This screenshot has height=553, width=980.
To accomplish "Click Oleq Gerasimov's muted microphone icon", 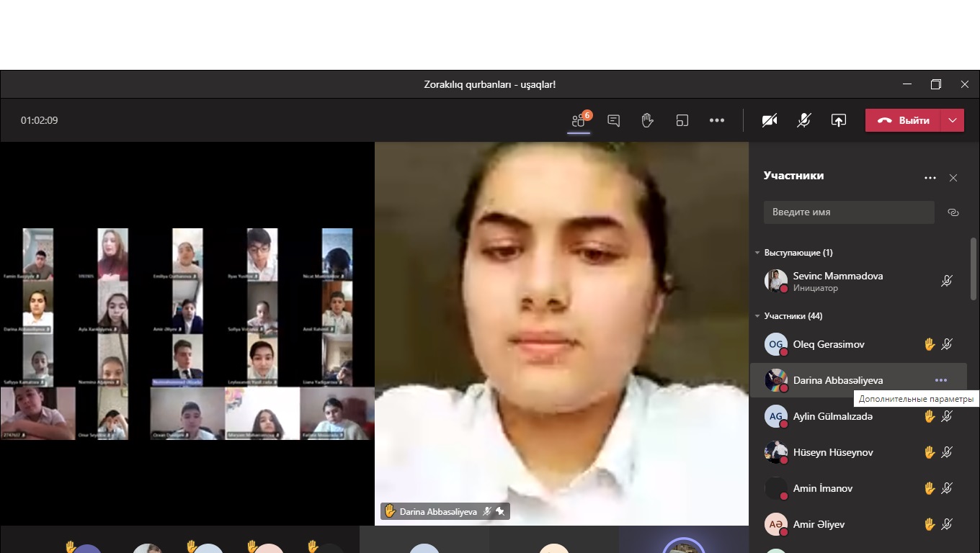I will pyautogui.click(x=947, y=344).
